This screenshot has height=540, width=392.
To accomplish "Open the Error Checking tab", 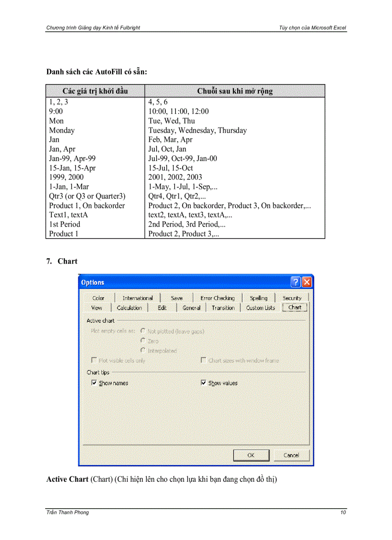I will point(218,298).
